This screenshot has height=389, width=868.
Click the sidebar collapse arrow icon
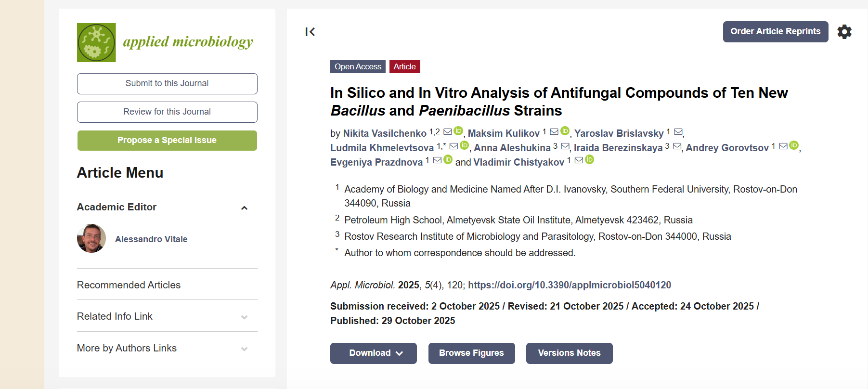310,32
